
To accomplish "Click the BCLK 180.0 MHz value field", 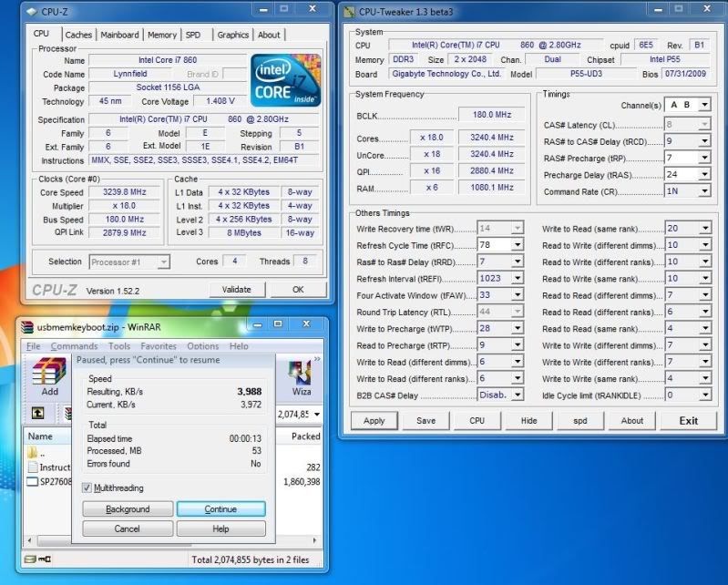I will click(491, 115).
